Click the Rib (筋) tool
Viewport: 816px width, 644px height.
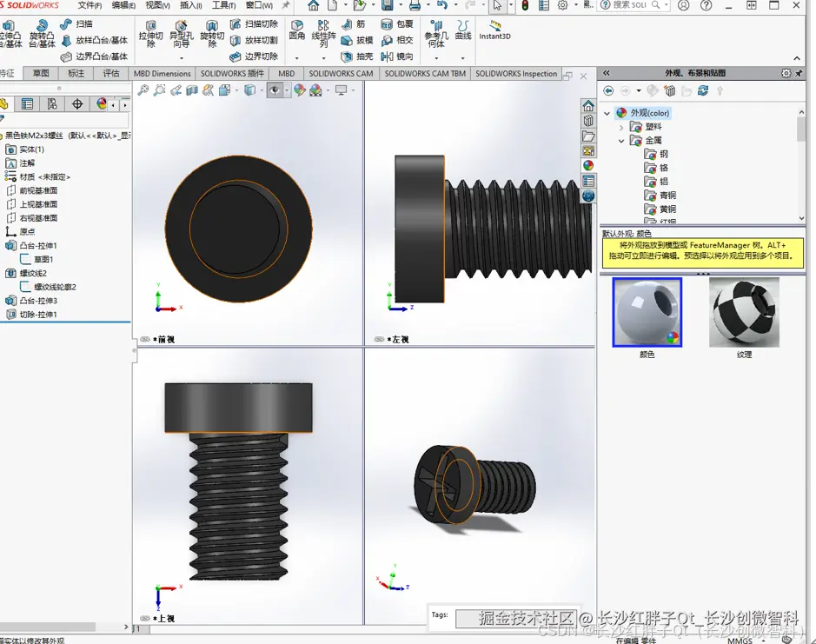click(354, 24)
